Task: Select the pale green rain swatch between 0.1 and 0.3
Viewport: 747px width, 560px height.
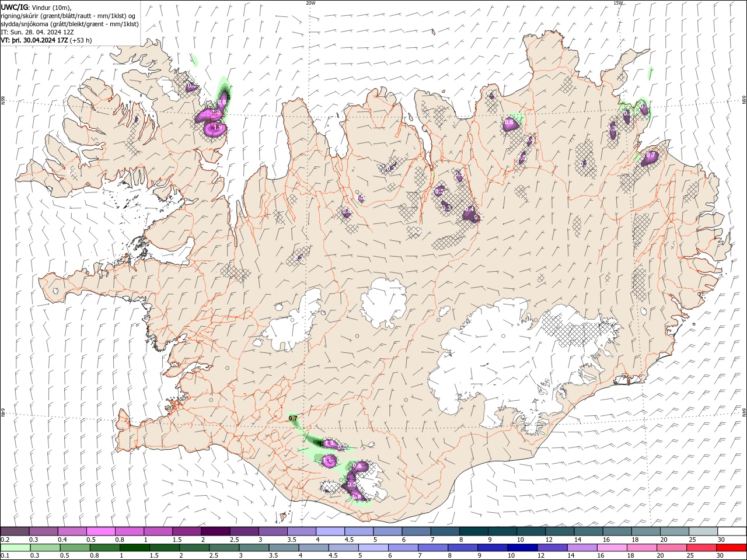Action: pyautogui.click(x=15, y=547)
